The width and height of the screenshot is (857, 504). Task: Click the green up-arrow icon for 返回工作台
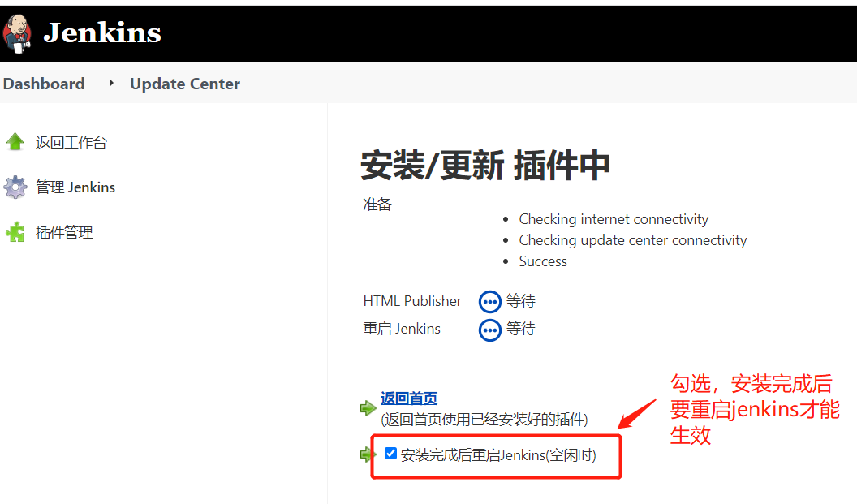point(15,141)
